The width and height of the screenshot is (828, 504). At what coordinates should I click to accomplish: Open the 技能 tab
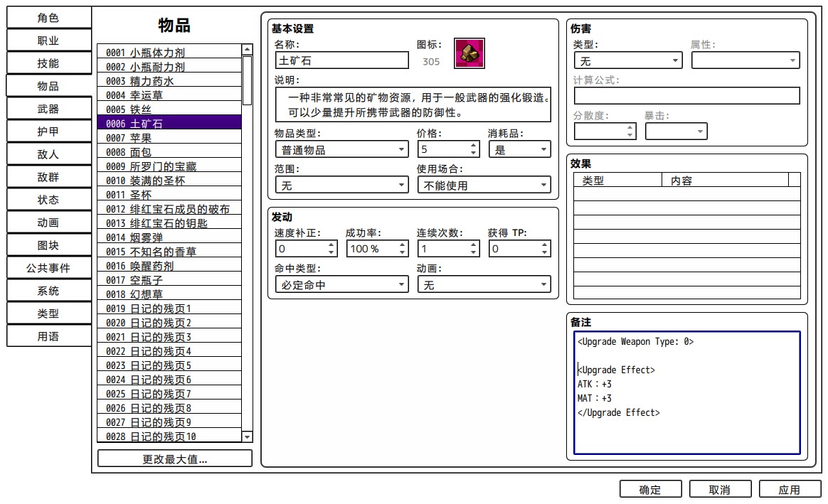pyautogui.click(x=48, y=63)
